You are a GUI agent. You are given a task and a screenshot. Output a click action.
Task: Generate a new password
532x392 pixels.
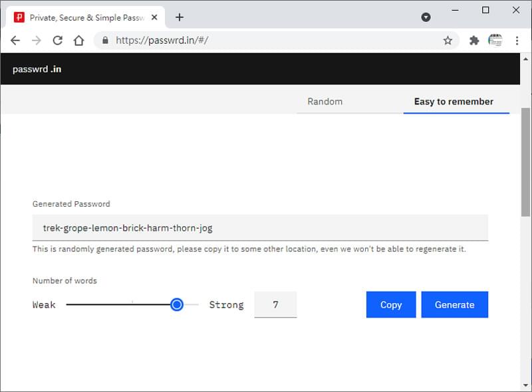(455, 304)
